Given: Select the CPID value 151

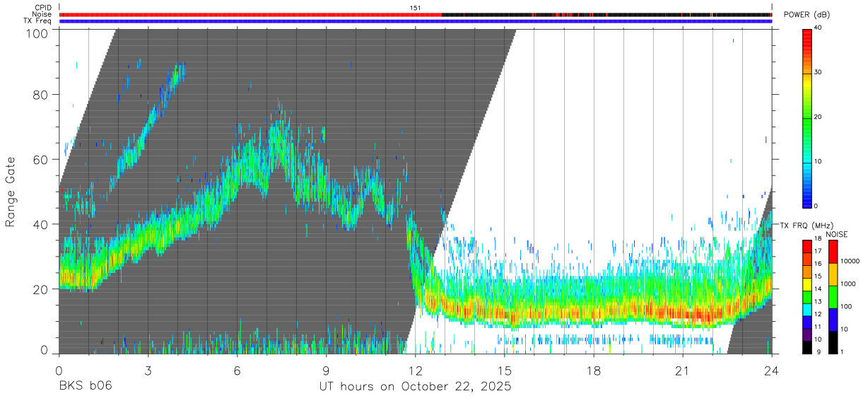Looking at the screenshot, I should tap(415, 8).
